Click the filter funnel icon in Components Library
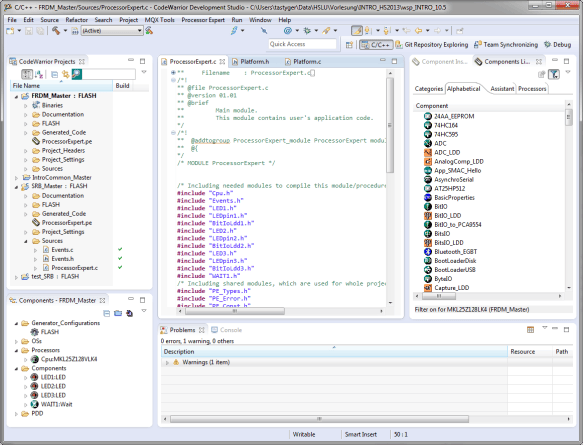The width and height of the screenshot is (583, 445). (x=554, y=74)
